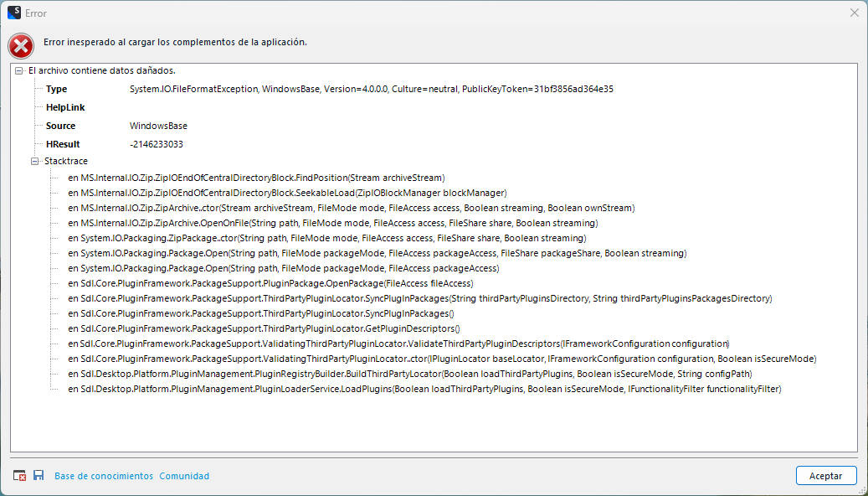Select the HelpLink row
Viewport: 868px width, 496px height.
coord(65,107)
